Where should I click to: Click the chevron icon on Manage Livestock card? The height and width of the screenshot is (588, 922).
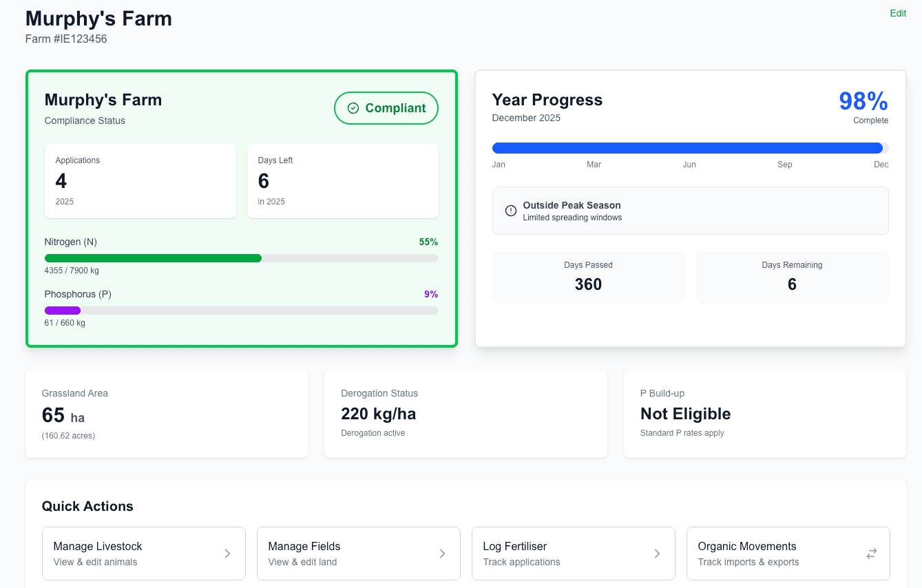227,553
